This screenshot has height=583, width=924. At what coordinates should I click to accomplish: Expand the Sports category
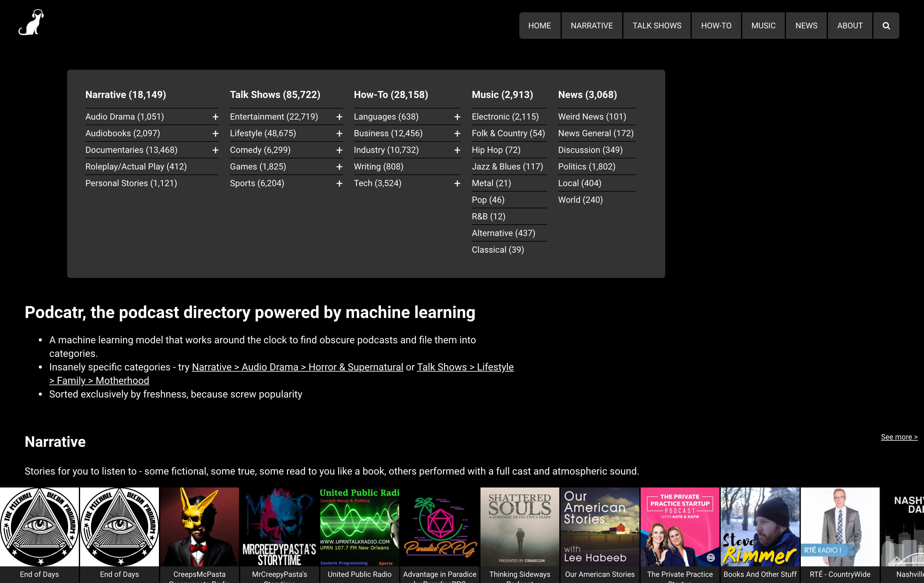coord(339,183)
